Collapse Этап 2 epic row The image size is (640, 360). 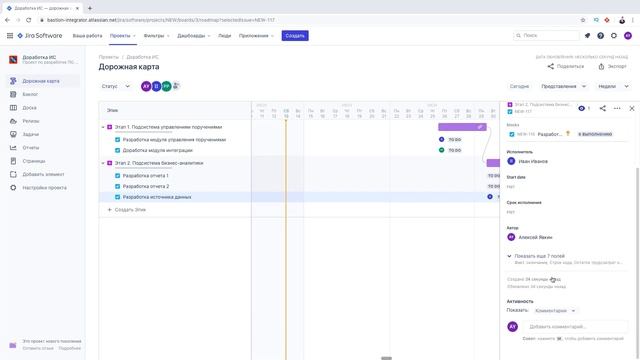tap(103, 163)
